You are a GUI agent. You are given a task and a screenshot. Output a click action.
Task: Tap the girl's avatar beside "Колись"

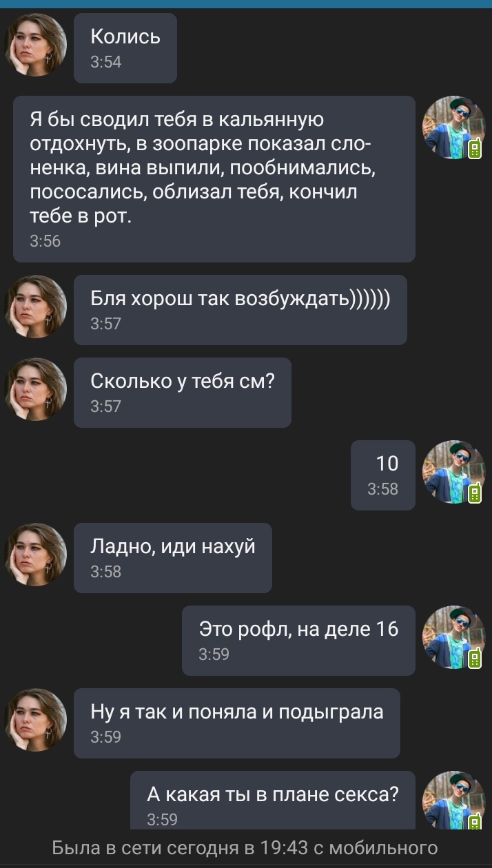(36, 45)
